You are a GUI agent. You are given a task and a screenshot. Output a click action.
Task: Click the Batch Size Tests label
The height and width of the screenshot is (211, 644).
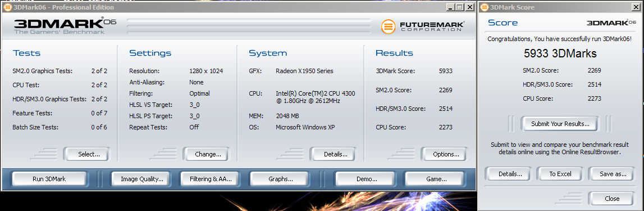coord(35,127)
